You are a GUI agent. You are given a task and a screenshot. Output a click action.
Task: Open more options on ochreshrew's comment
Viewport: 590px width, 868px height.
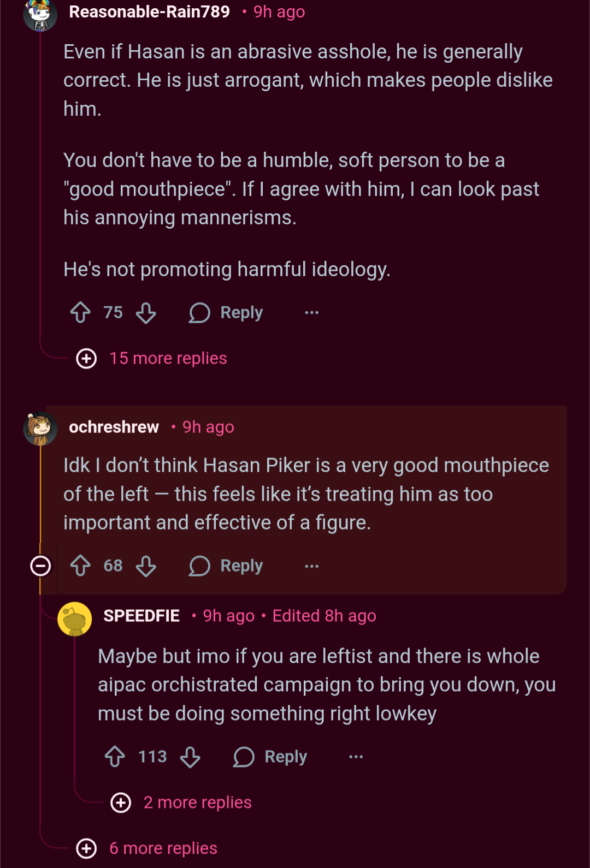click(x=312, y=566)
